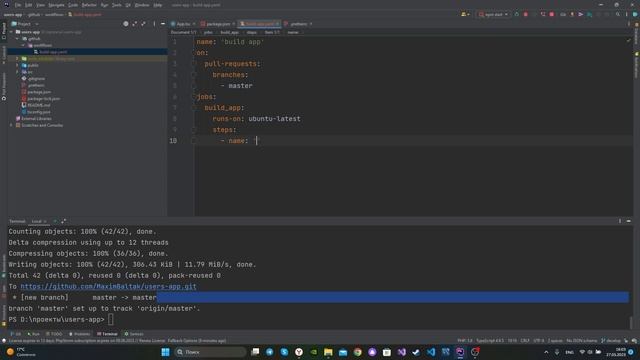Viewport: 640px width, 360px height.
Task: Click the terminal prompt input area
Action: 111,320
